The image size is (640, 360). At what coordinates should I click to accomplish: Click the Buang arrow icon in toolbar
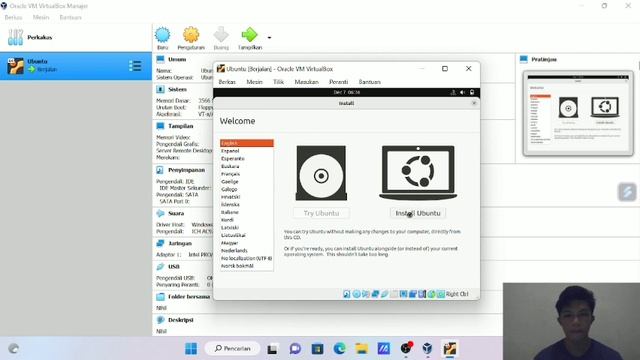pyautogui.click(x=221, y=35)
